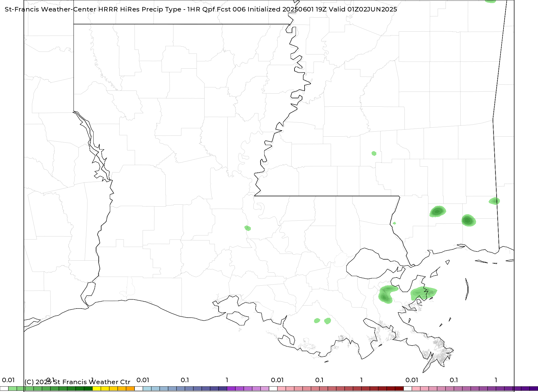Screen dimensions: 538x392
Task: Click the 0.01 label above the red scale
Action: (x=277, y=380)
